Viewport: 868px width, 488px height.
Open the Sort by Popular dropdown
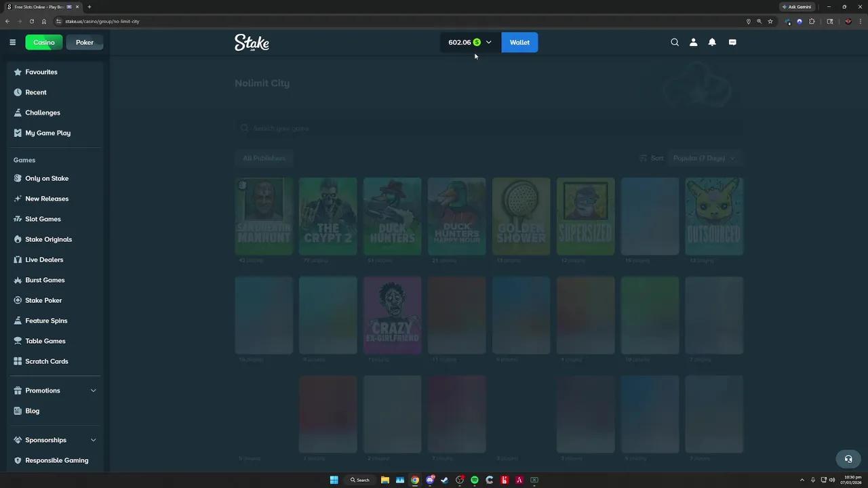(704, 158)
